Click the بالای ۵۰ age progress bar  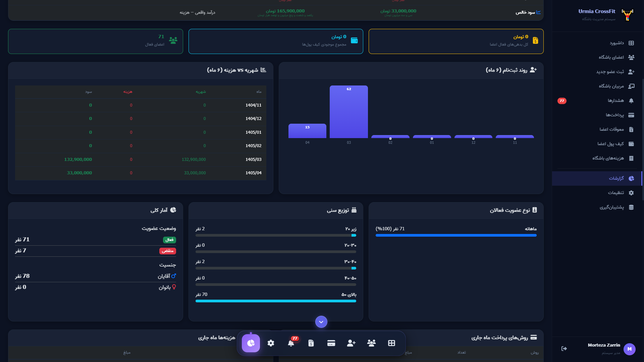(x=276, y=301)
